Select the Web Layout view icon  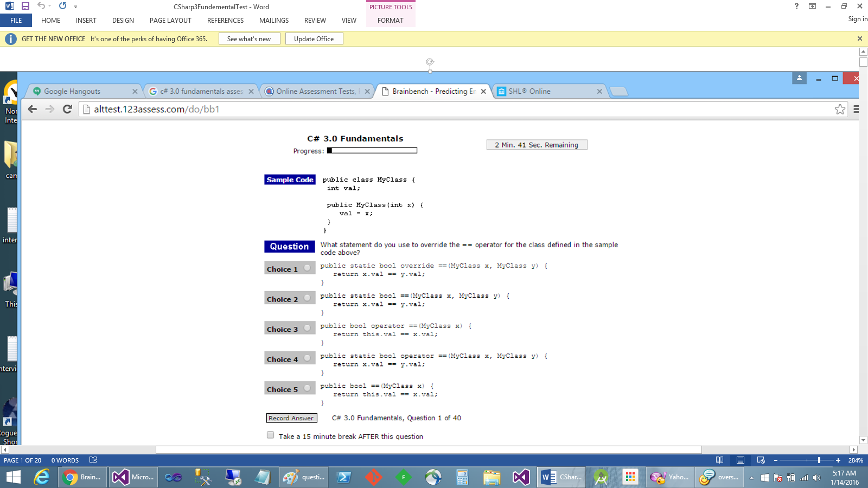pos(761,460)
